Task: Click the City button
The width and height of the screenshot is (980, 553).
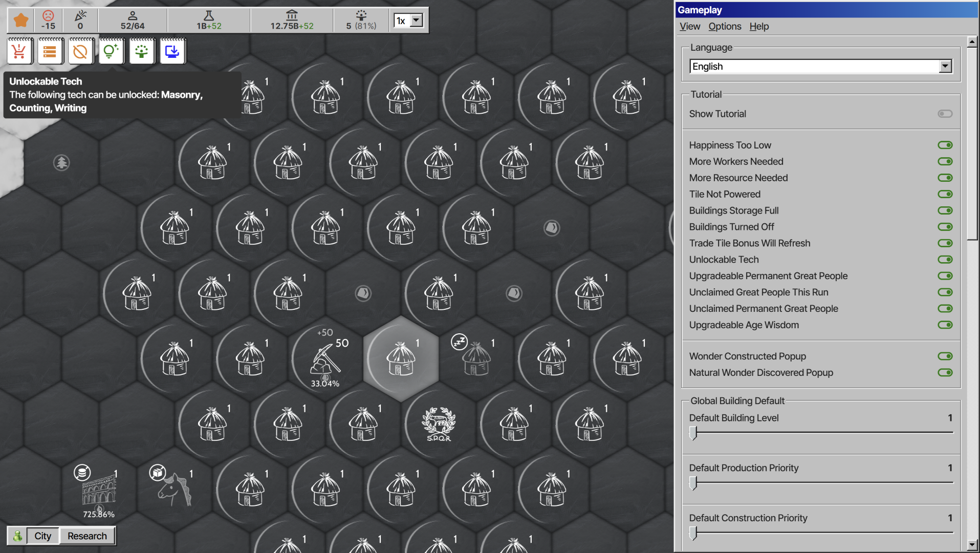Action: [x=42, y=536]
